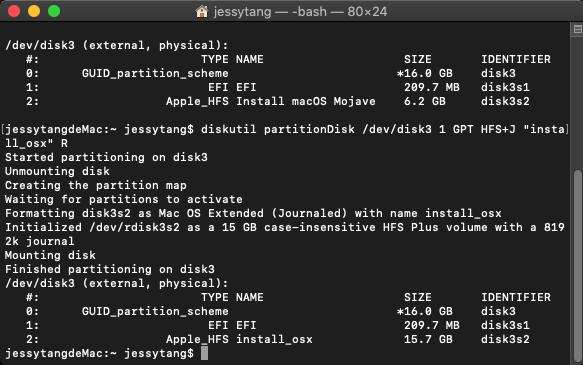
Task: Click "Finished partitioning on disk3" line
Action: tap(110, 269)
